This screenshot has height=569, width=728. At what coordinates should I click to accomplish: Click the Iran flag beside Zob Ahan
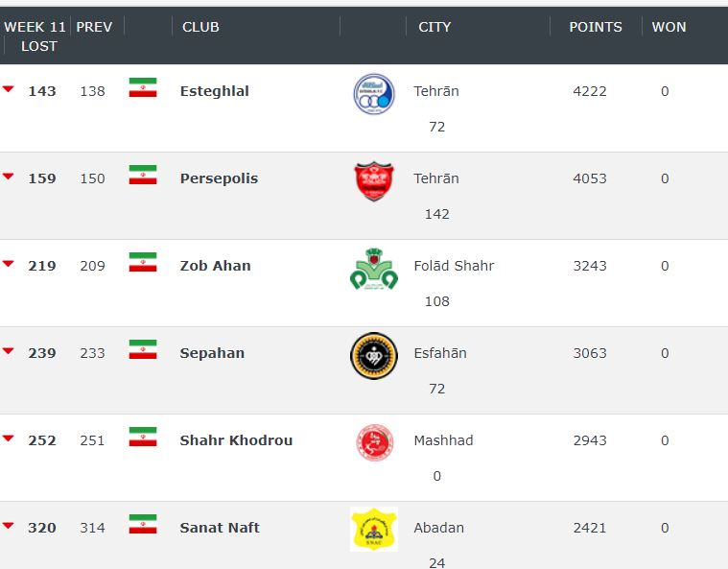pyautogui.click(x=143, y=263)
